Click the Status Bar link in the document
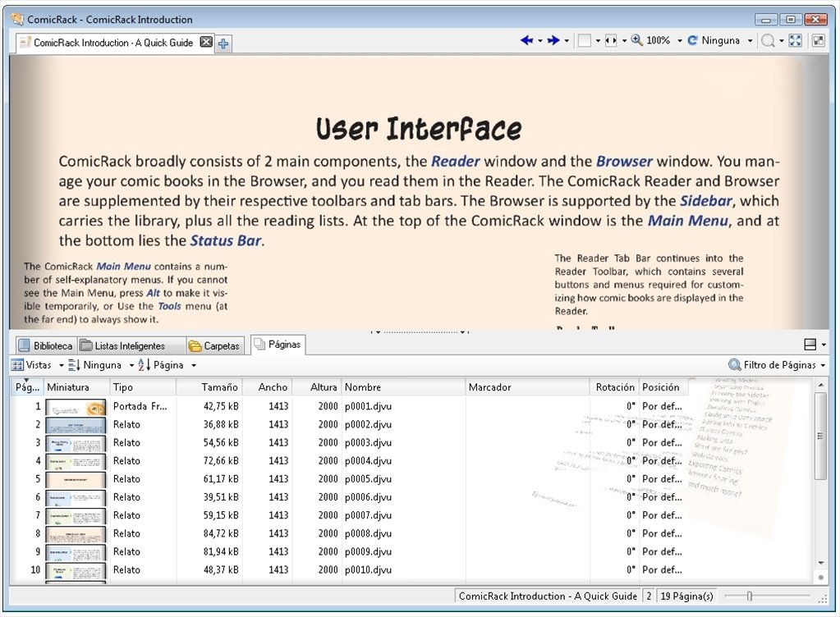The image size is (840, 617). point(226,240)
